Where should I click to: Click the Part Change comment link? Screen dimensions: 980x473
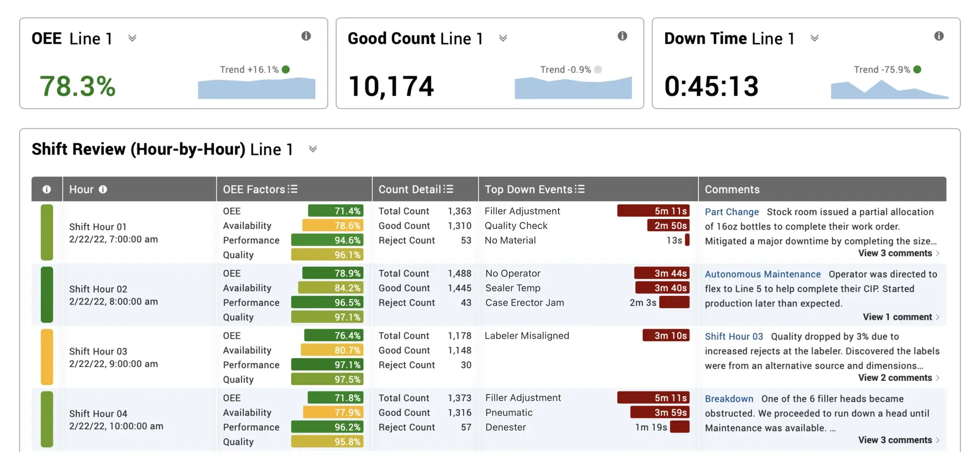click(x=731, y=212)
